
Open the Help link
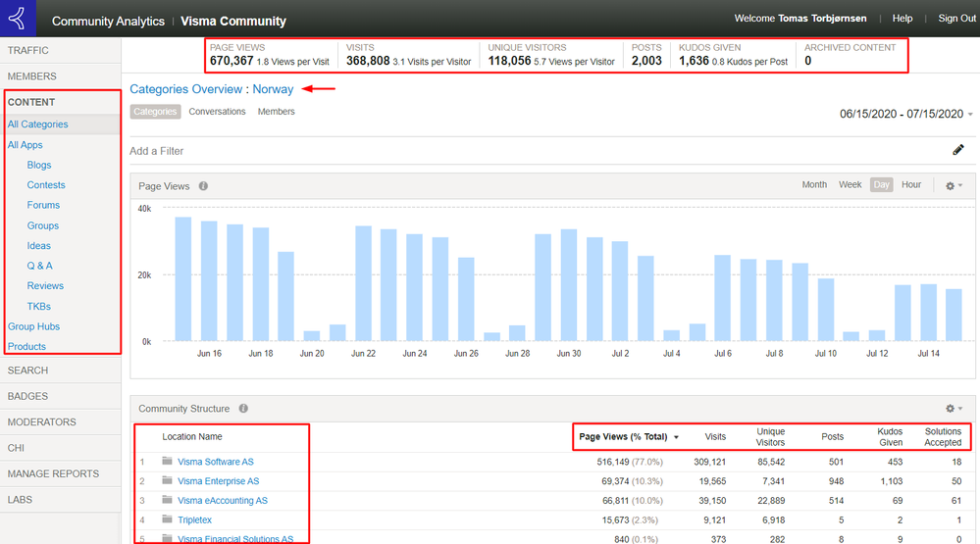[x=902, y=19]
